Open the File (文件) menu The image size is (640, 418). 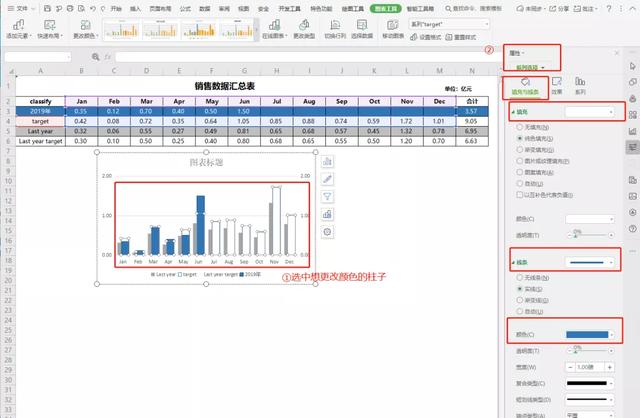click(21, 8)
